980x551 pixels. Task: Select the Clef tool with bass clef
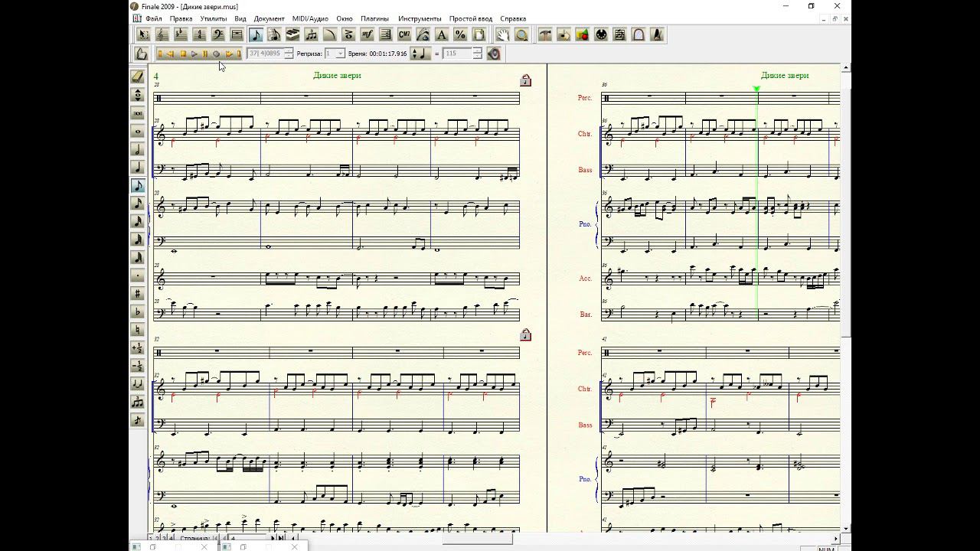(x=218, y=34)
